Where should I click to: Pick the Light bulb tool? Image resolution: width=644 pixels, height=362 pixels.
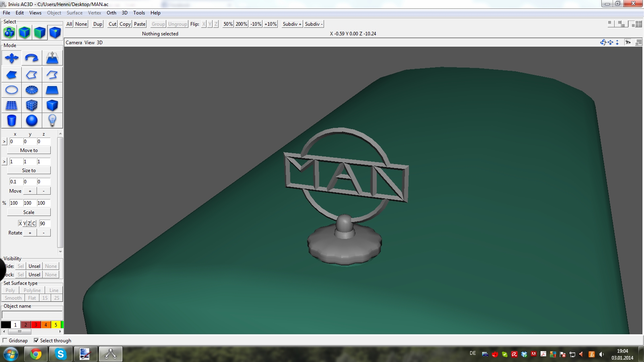coord(52,120)
